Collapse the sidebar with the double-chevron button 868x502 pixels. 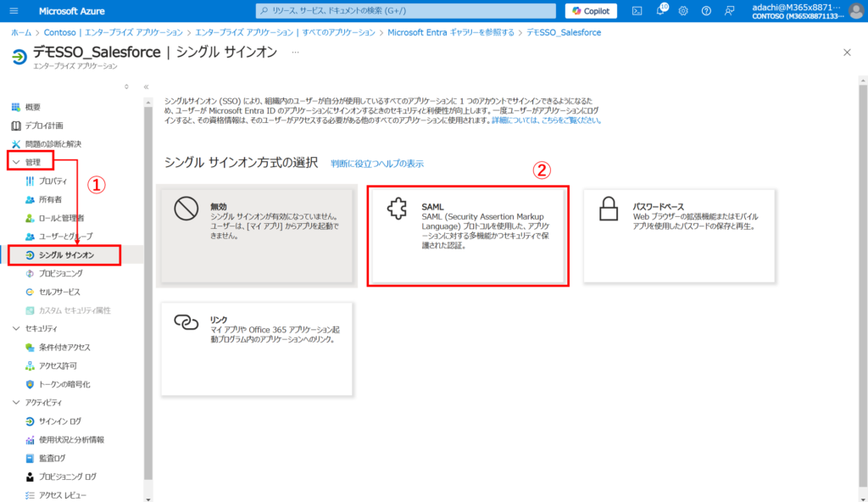(x=146, y=87)
